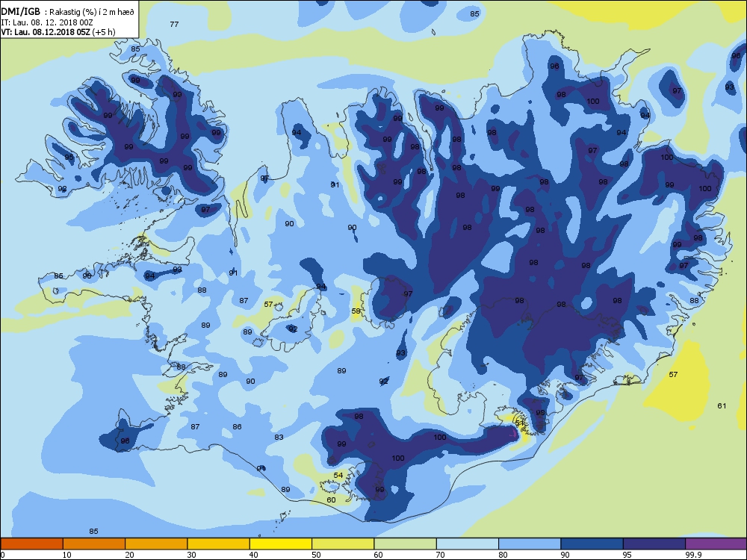Click the pale blue 70–80 legend swatch
The width and height of the screenshot is (747, 560).
point(468,544)
